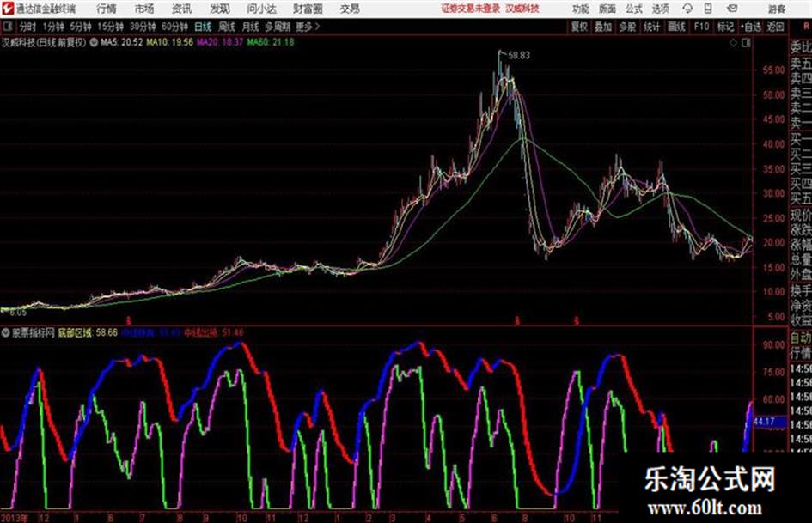This screenshot has width=812, height=523.
Task: Open the 公式 menu
Action: (633, 9)
